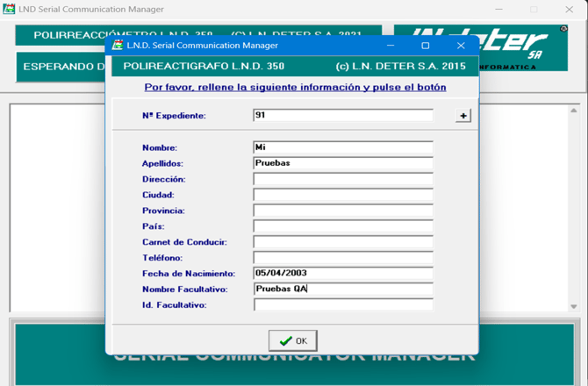The height and width of the screenshot is (386, 588).
Task: Maximize the Serial Communication Manager dialog
Action: (426, 46)
